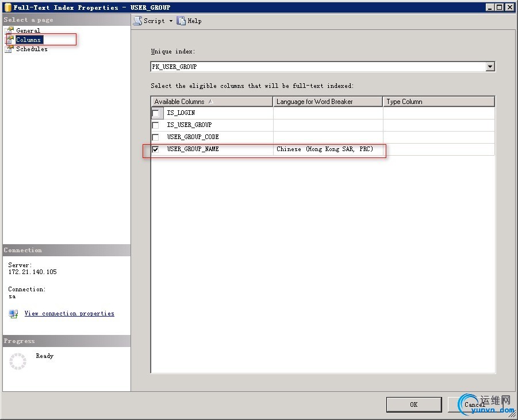Viewport: 518px width, 420px height.
Task: Select the General page
Action: (x=28, y=30)
